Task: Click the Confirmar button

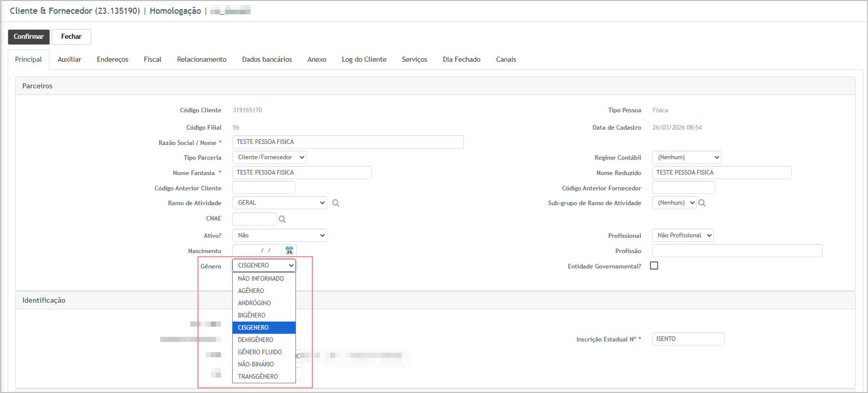Action: [x=29, y=37]
